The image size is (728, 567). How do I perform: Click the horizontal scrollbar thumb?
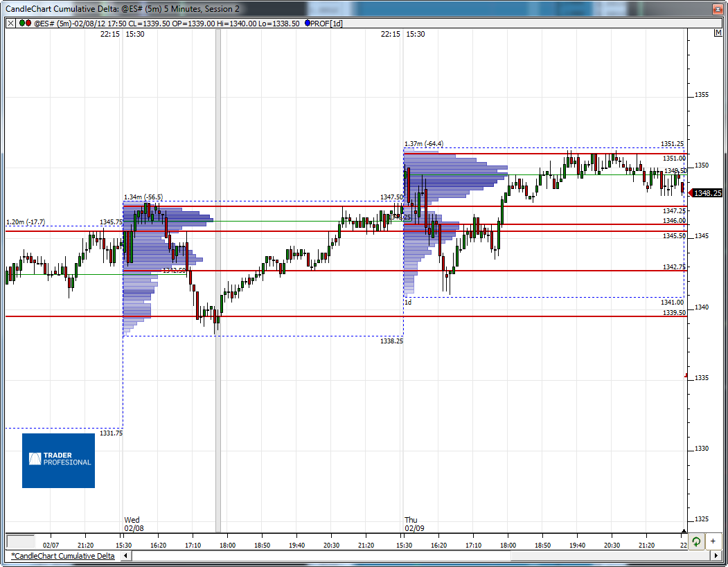pos(610,556)
